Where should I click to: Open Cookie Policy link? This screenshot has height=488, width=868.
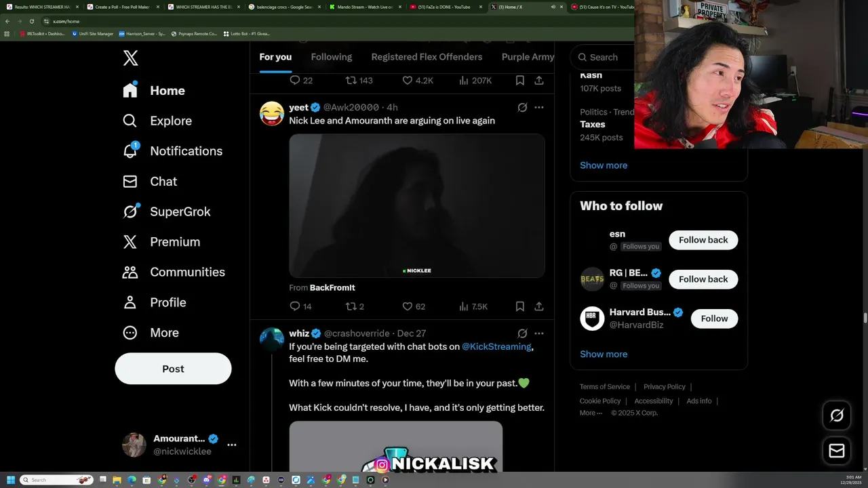[x=600, y=401]
